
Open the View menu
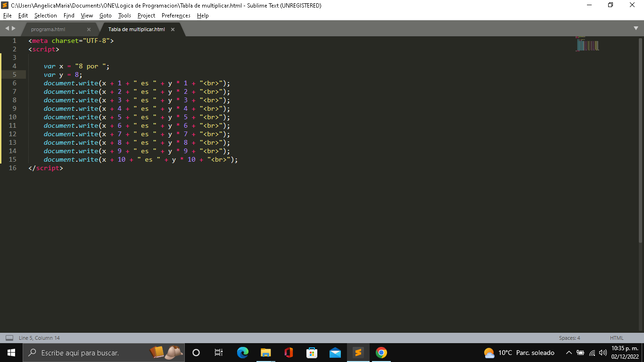point(87,16)
